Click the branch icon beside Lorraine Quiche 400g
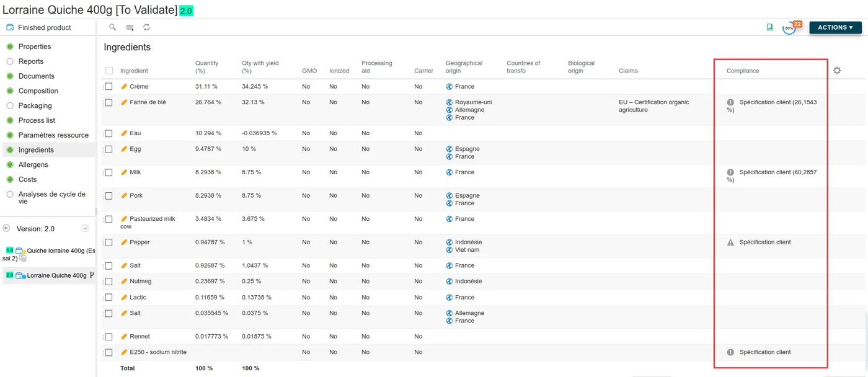 [92, 275]
